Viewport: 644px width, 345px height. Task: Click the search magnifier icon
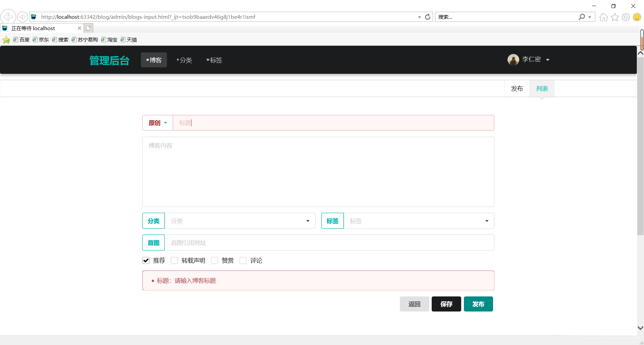click(582, 17)
